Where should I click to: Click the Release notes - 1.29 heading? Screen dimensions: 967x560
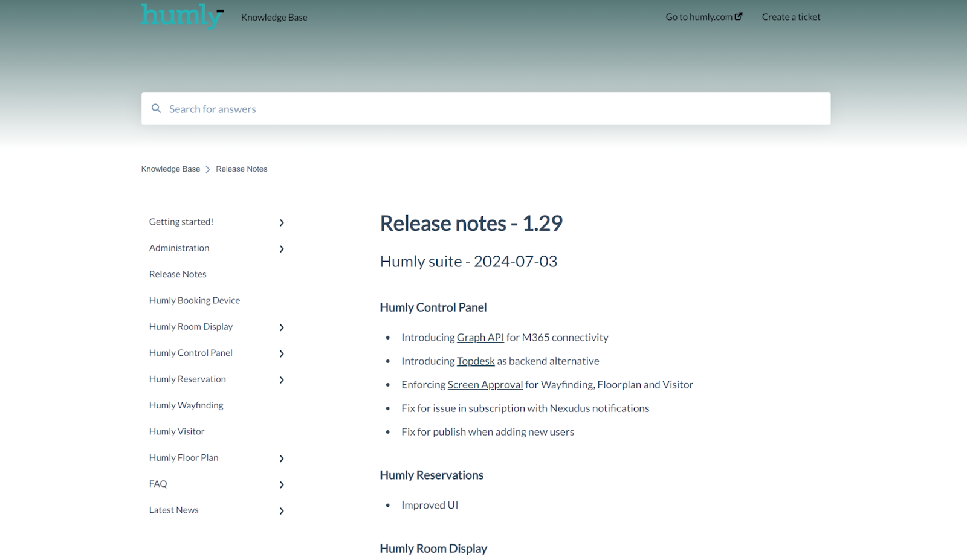[471, 224]
